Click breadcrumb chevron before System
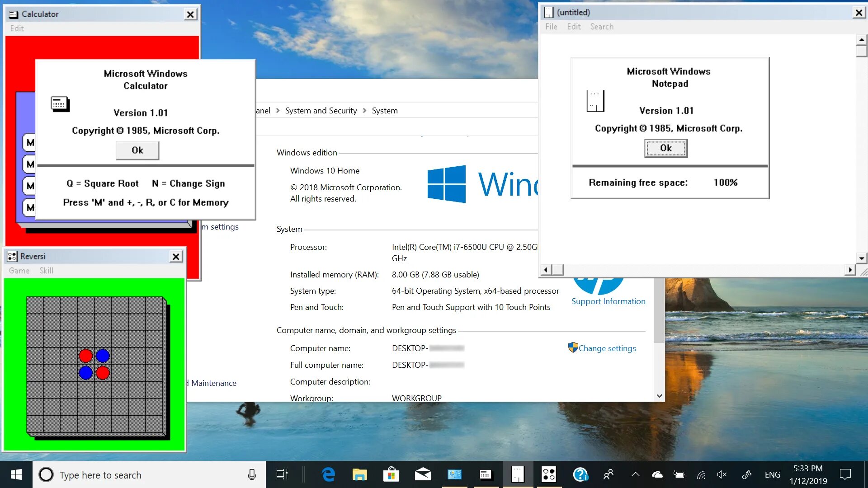 pos(364,111)
